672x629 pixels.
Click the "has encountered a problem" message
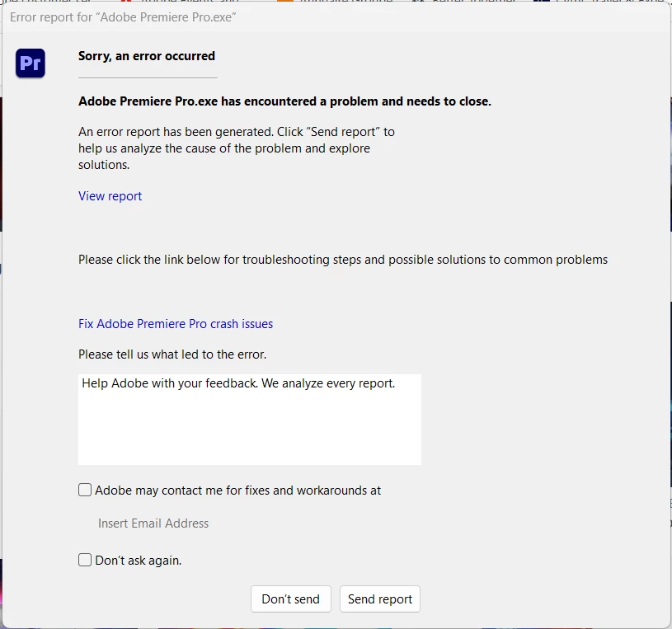tap(284, 101)
